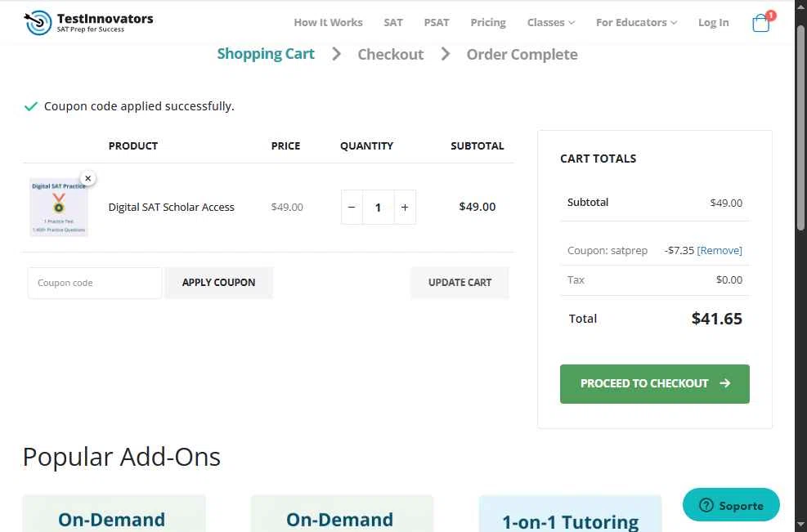This screenshot has width=807, height=532.
Task: Click Log In link
Action: pyautogui.click(x=713, y=23)
